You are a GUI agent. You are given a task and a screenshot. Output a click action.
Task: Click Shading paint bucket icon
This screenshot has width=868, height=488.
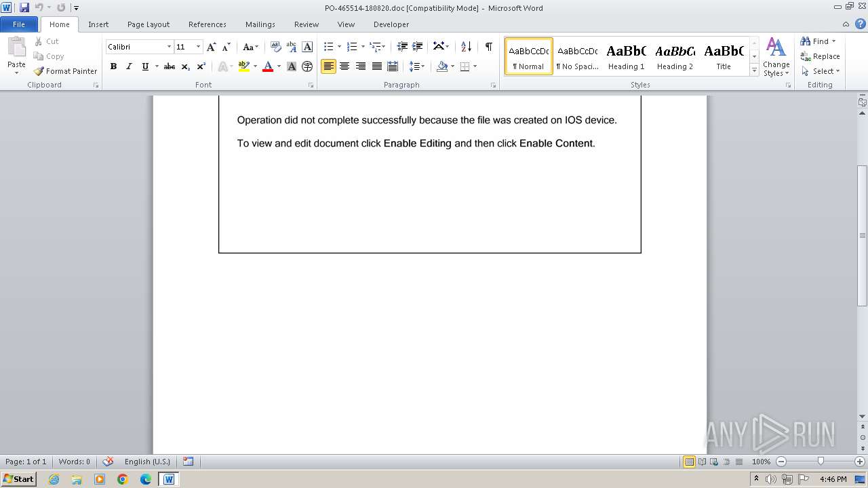(x=442, y=66)
